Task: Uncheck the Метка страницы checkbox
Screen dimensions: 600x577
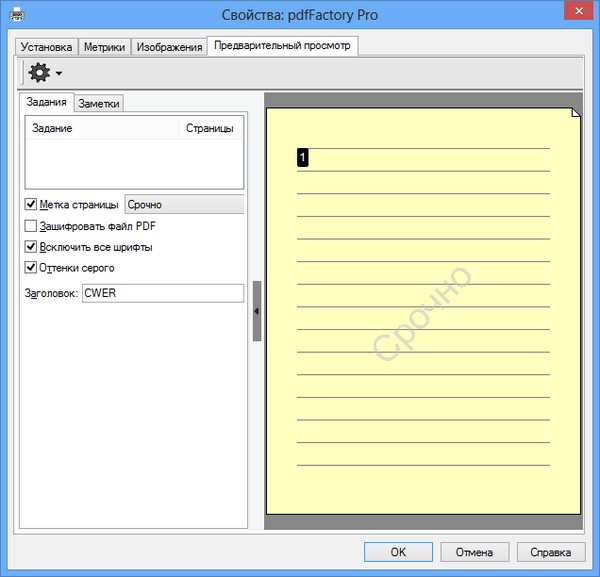Action: (31, 204)
